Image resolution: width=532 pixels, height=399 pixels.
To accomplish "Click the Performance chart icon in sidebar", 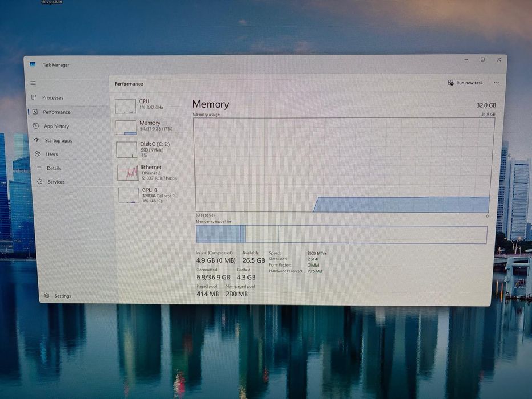I will click(x=35, y=112).
